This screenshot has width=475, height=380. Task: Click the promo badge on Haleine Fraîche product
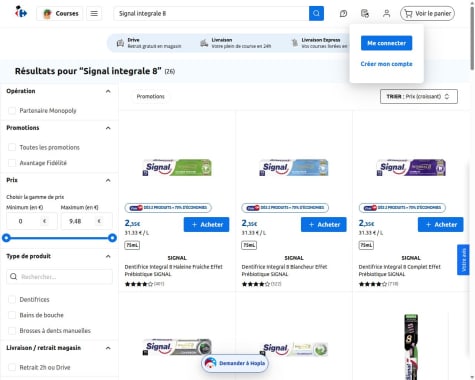[168, 208]
